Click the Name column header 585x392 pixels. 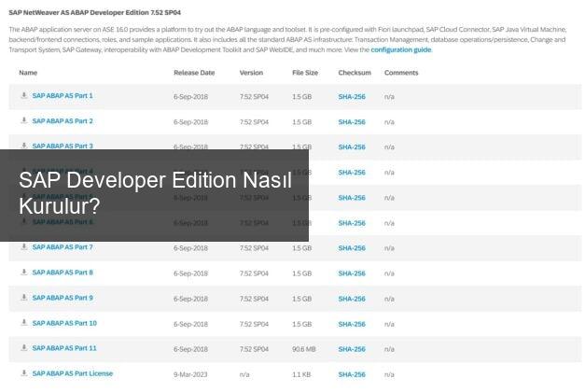28,72
